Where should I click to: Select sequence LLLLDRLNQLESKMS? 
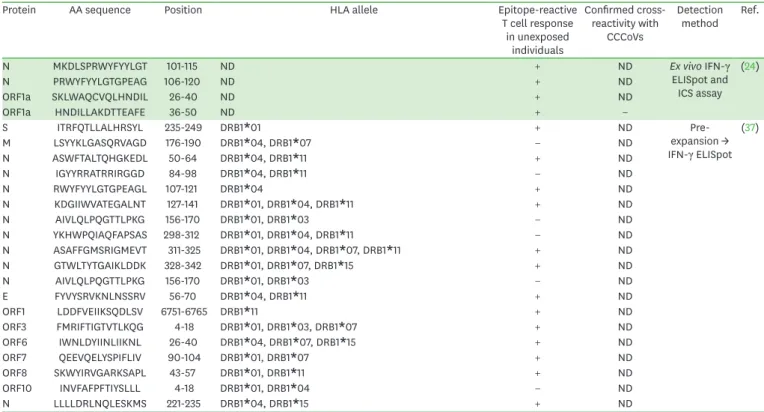click(100, 404)
